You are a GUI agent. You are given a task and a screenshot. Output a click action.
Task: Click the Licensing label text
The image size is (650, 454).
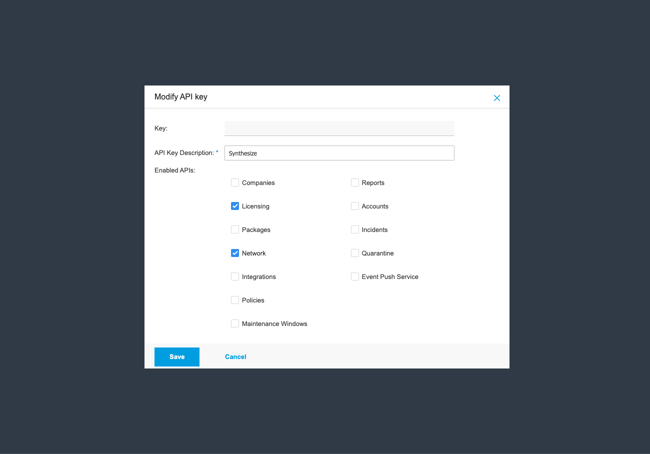[256, 206]
